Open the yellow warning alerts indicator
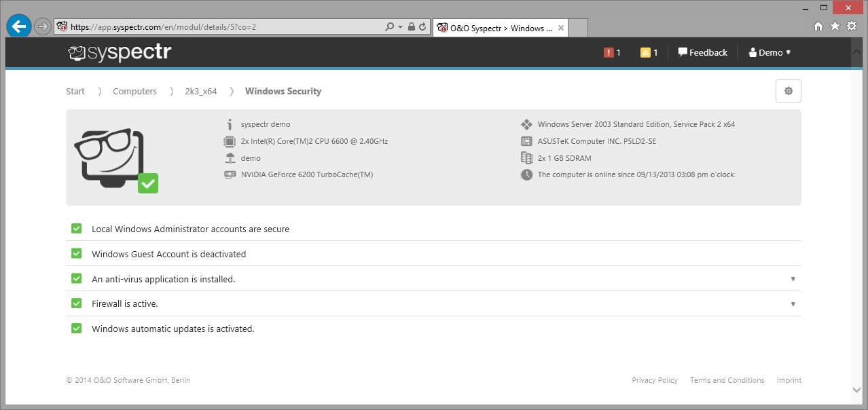 tap(649, 52)
